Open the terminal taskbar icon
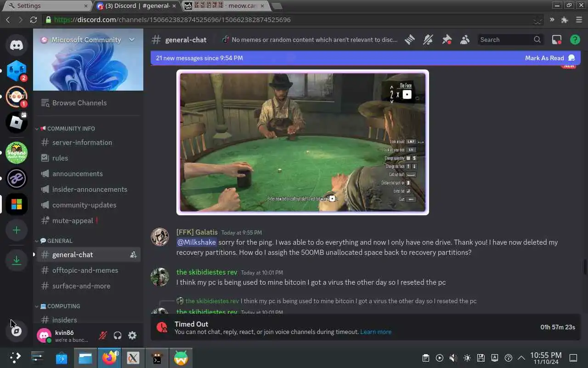The height and width of the screenshot is (368, 588). [x=157, y=357]
